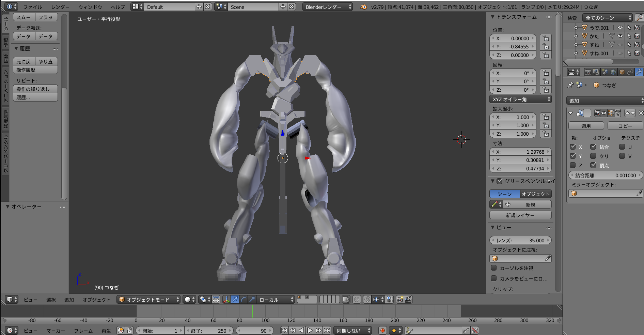The height and width of the screenshot is (335, 644).
Task: Enable the クリ clipping checkbox
Action: click(593, 156)
